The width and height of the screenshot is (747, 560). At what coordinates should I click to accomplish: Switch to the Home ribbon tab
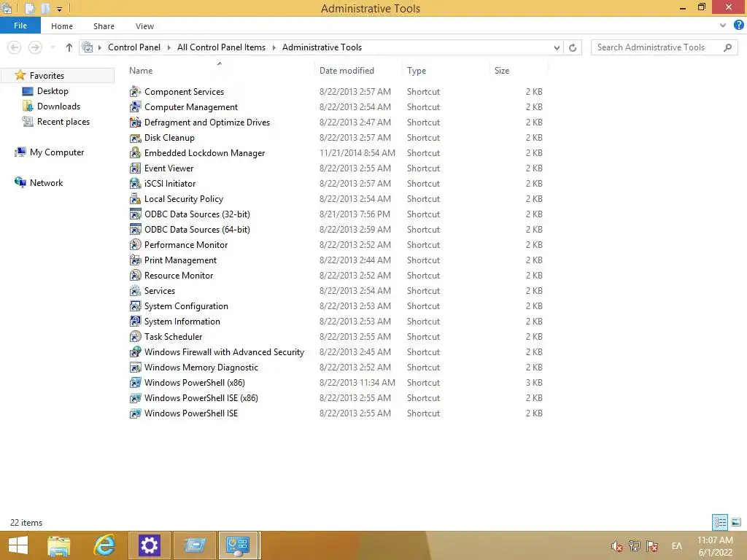62,26
